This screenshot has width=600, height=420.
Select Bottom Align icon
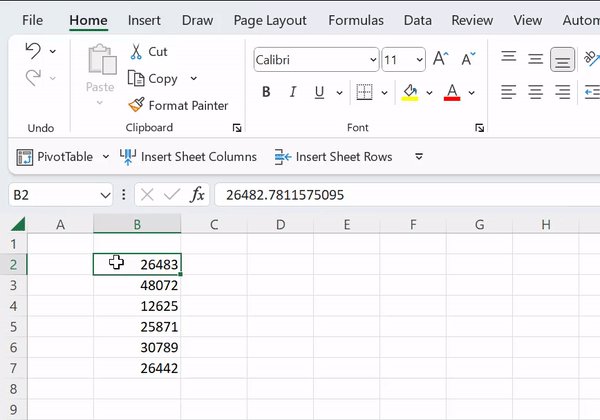(x=562, y=59)
